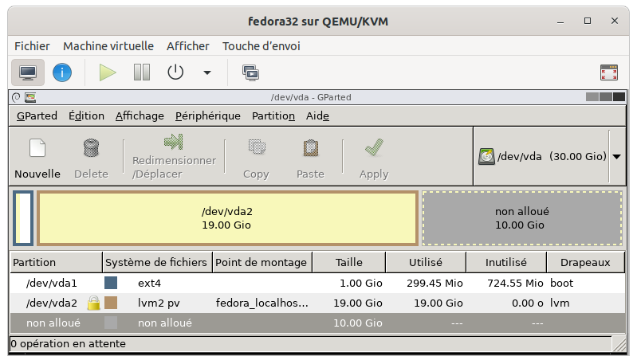Open the GParted menu
This screenshot has height=364, width=637.
click(x=37, y=116)
